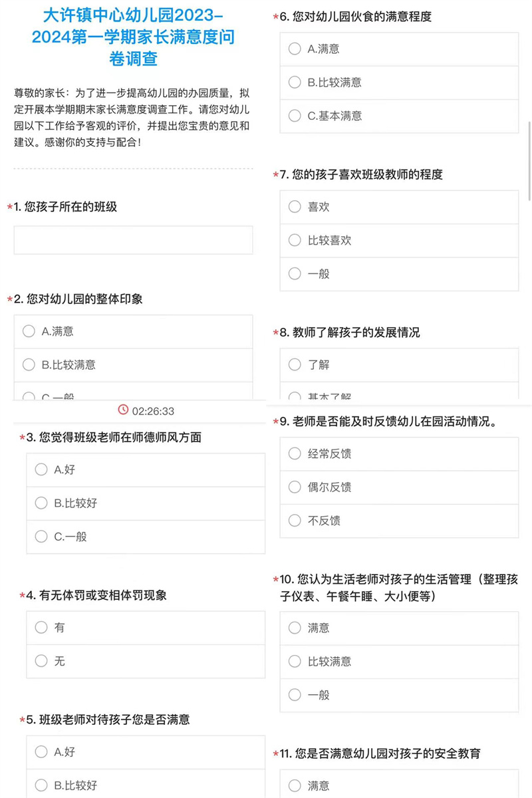Choose 无 for the corporal punishment question

pos(41,661)
